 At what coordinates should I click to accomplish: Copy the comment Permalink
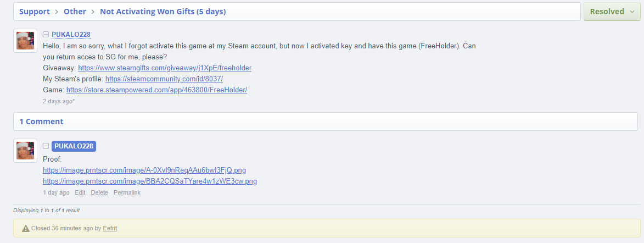[x=127, y=192]
